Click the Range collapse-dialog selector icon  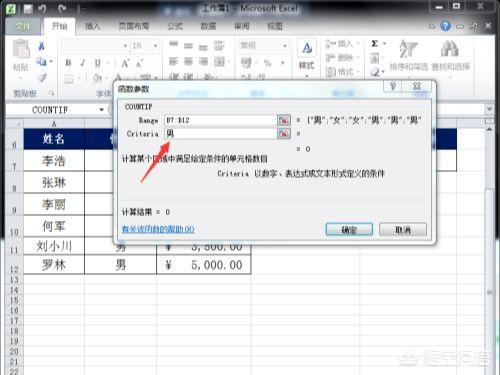[x=284, y=120]
